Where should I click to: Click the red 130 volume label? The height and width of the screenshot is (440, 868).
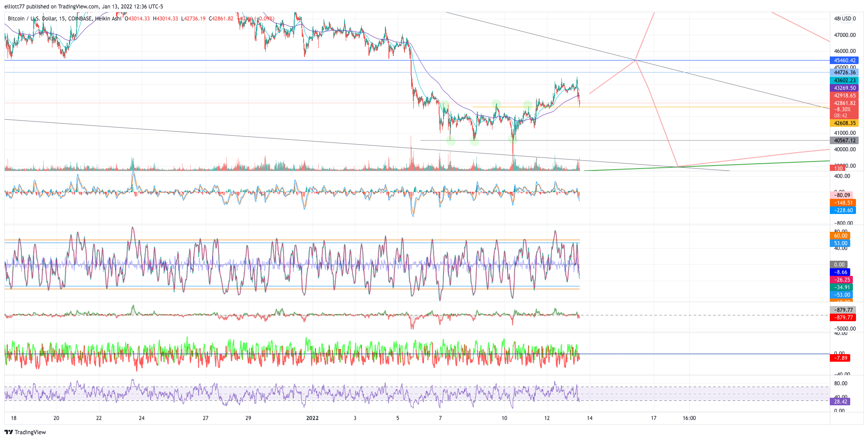pos(838,168)
